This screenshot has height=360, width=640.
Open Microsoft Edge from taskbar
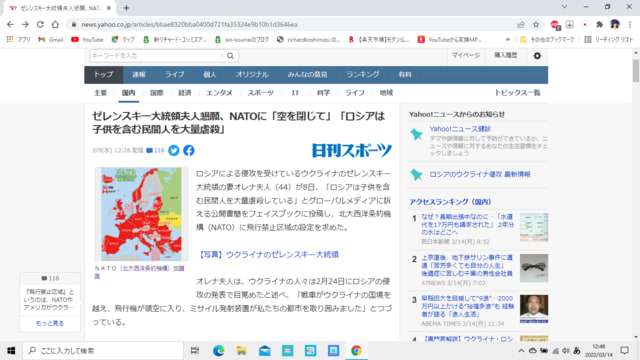point(218,350)
